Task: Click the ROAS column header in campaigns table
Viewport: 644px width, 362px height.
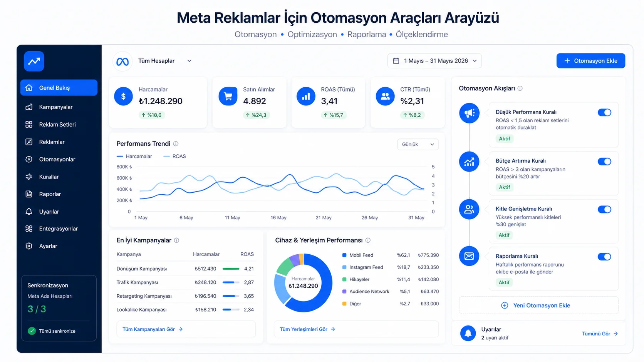Action: coord(247,254)
